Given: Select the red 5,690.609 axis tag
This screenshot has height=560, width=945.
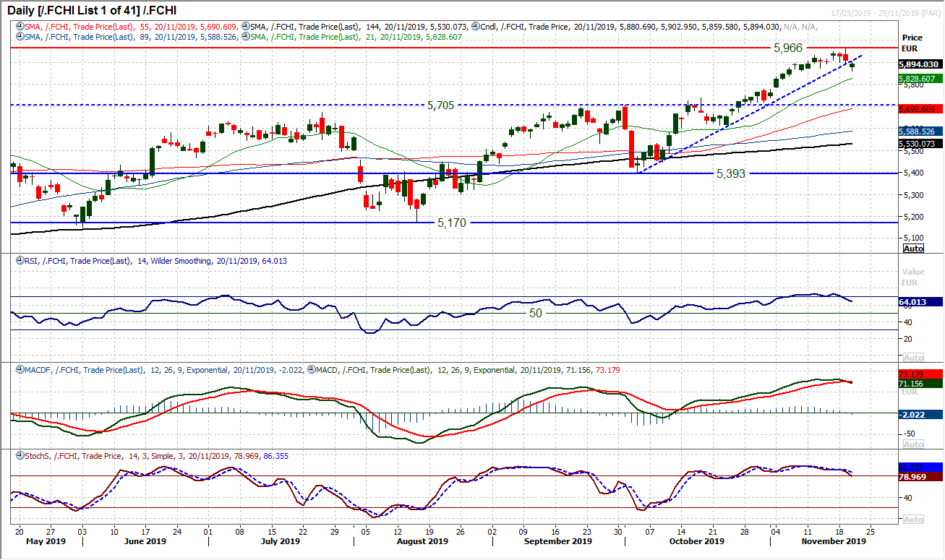Looking at the screenshot, I should [x=920, y=109].
